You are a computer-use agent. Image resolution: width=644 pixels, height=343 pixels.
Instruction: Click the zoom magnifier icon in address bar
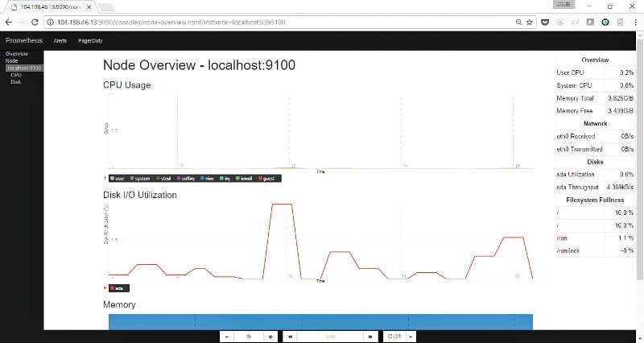[518, 23]
